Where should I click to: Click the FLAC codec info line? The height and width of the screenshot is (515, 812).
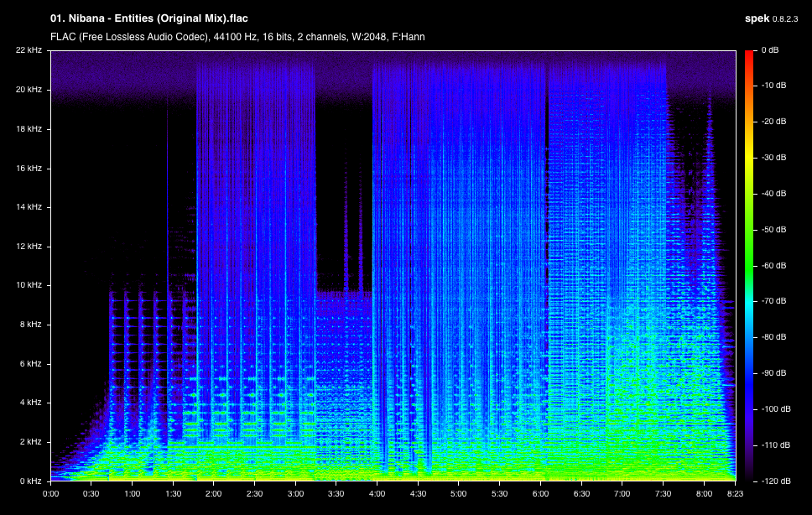(237, 37)
